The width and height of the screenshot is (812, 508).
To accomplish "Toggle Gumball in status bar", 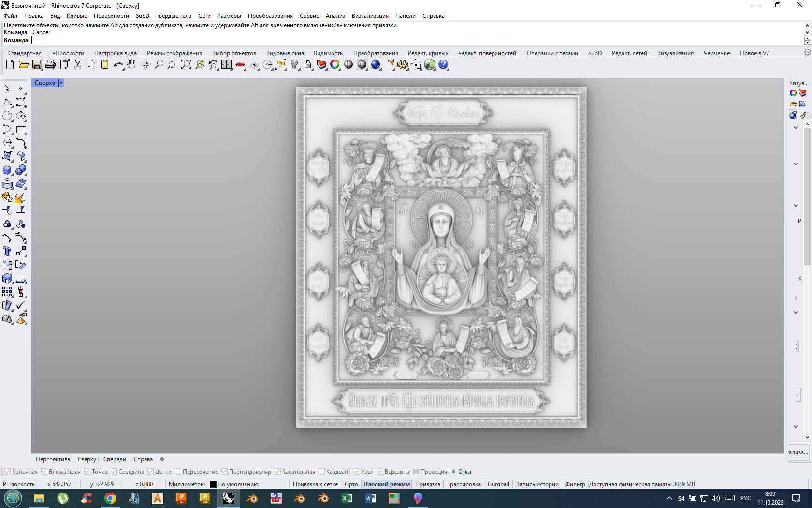I will coord(498,484).
